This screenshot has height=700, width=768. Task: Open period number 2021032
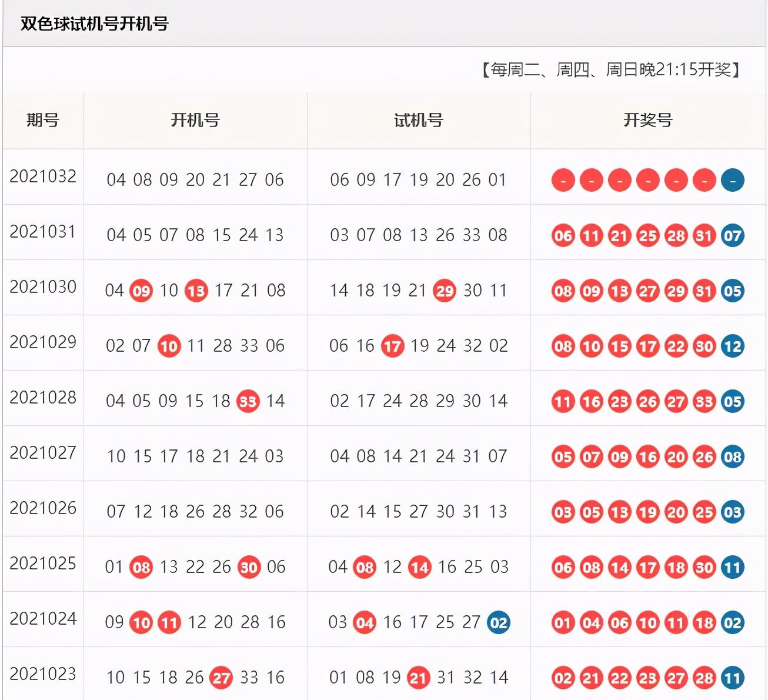(x=43, y=176)
